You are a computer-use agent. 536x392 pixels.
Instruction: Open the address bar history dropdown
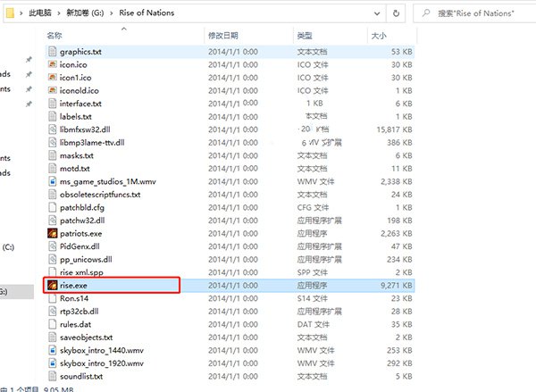pos(377,13)
